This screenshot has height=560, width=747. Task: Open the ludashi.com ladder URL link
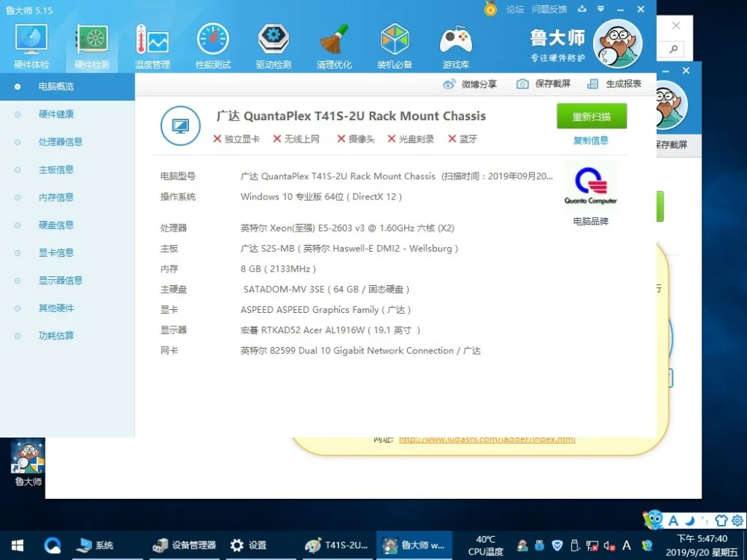tap(487, 440)
